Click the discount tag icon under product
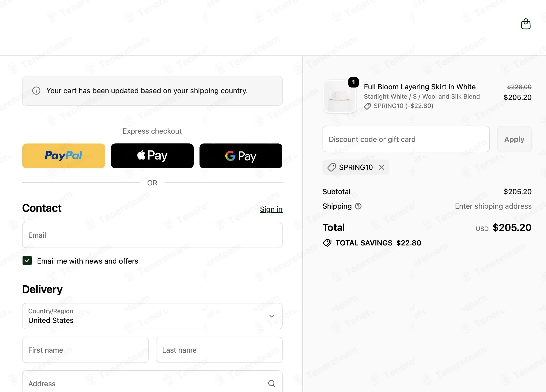 click(368, 106)
